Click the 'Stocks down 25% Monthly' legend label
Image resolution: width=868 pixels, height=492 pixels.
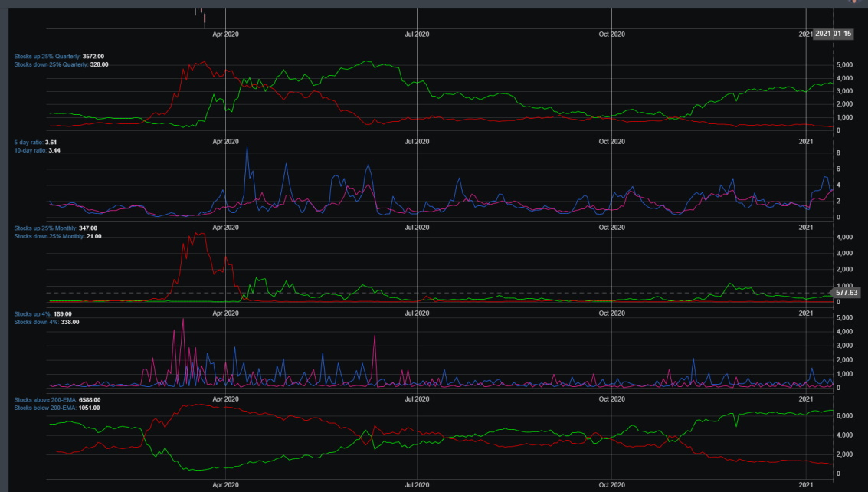pos(49,237)
